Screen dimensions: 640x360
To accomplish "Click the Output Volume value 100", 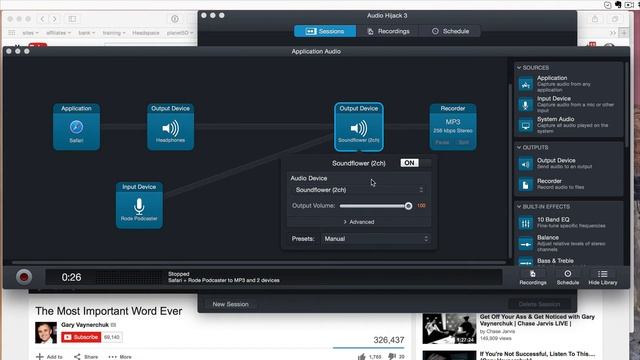I will click(421, 206).
